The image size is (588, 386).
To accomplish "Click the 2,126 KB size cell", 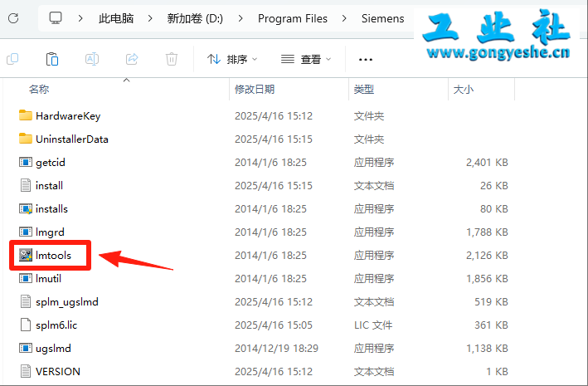I will click(487, 256).
